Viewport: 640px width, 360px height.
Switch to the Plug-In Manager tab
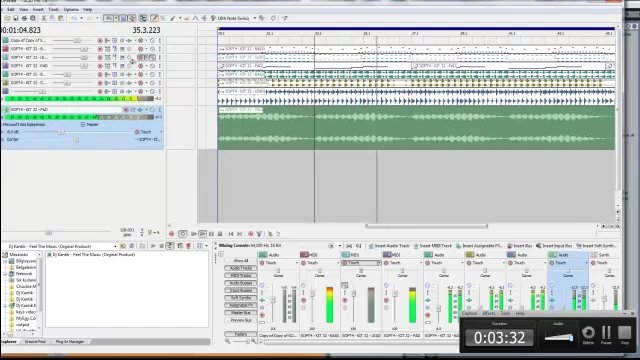point(69,342)
